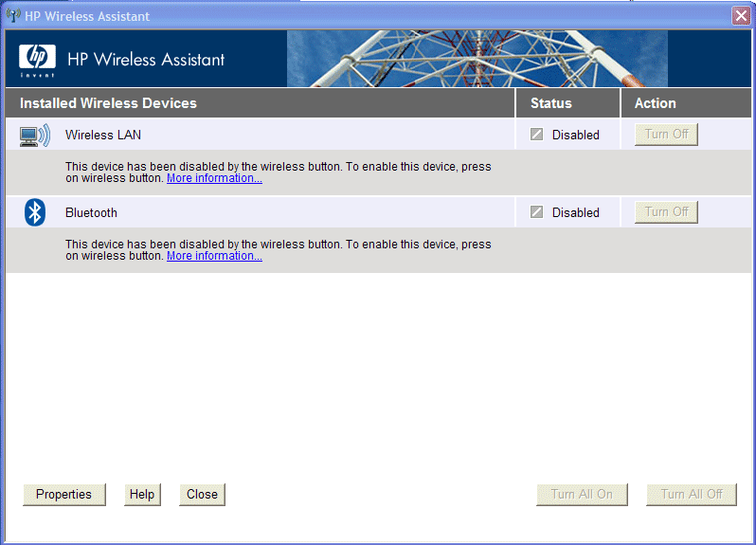This screenshot has height=545, width=756.
Task: Open More information link under Wireless LAN
Action: pyautogui.click(x=214, y=178)
